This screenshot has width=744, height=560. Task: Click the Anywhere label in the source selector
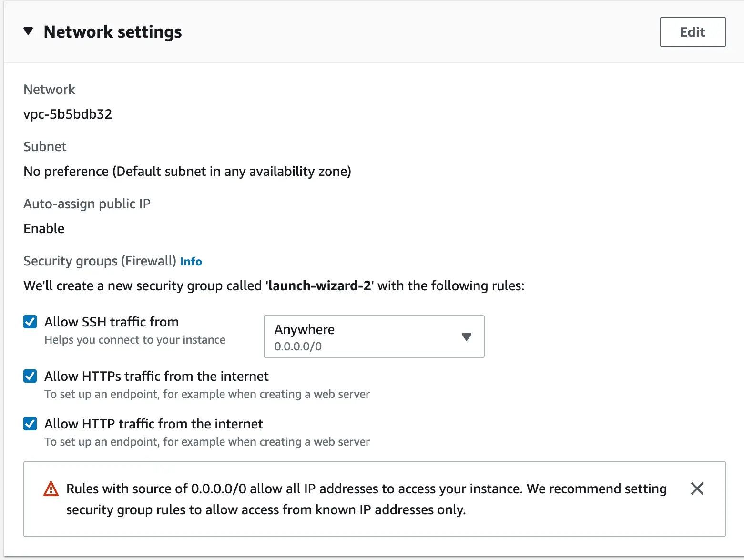(304, 329)
